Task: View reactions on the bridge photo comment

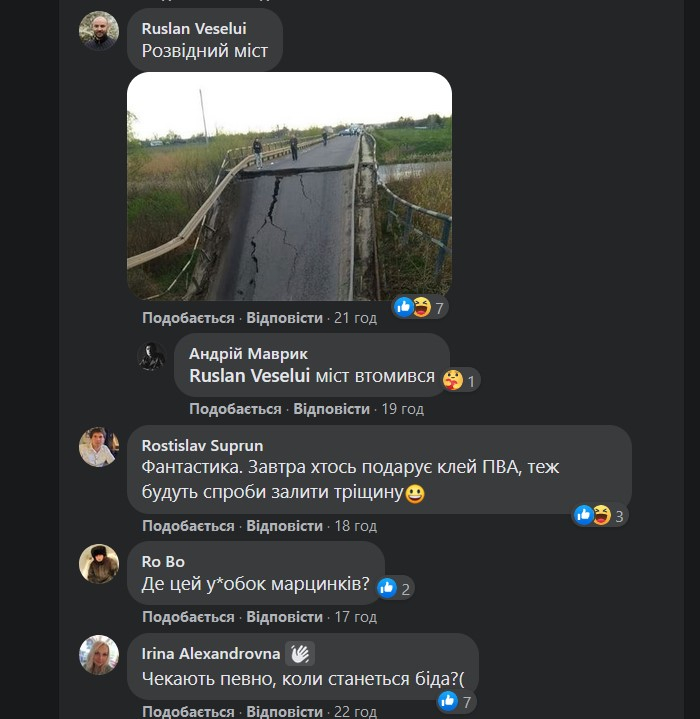Action: tap(419, 307)
